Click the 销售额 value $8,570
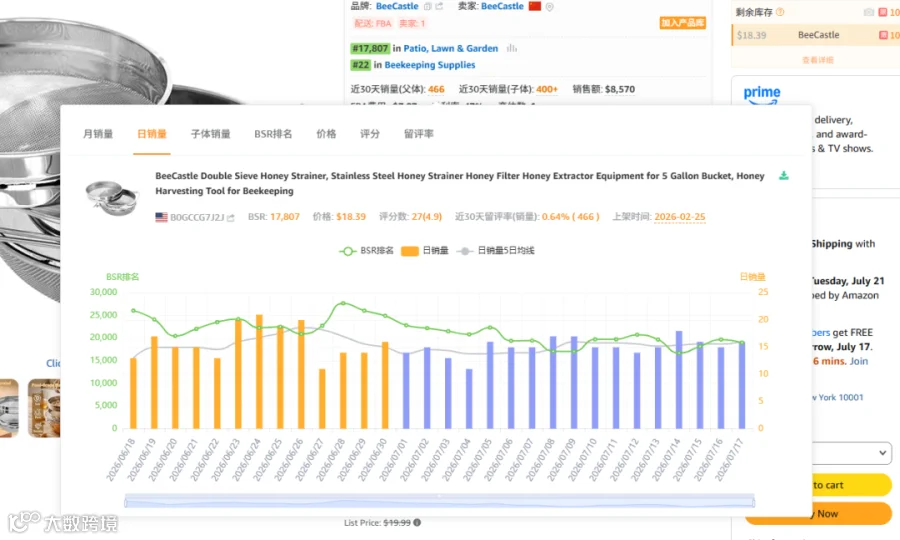 (620, 89)
